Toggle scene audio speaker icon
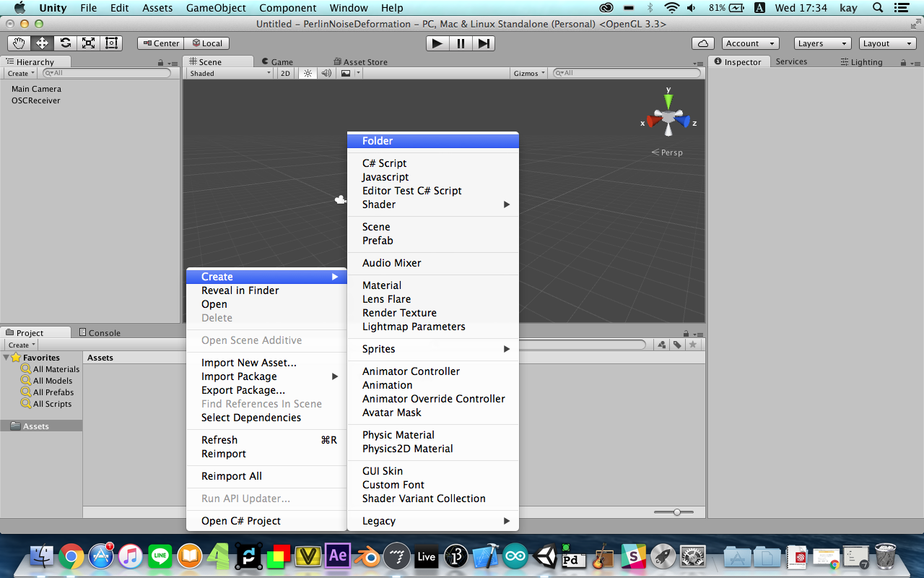Image resolution: width=924 pixels, height=578 pixels. pos(326,73)
